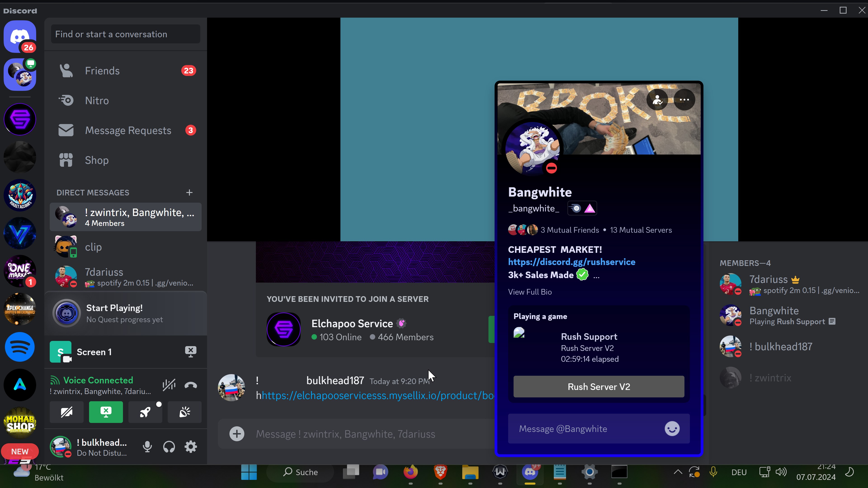Create DM with plus icon
The height and width of the screenshot is (488, 868).
coord(189,192)
